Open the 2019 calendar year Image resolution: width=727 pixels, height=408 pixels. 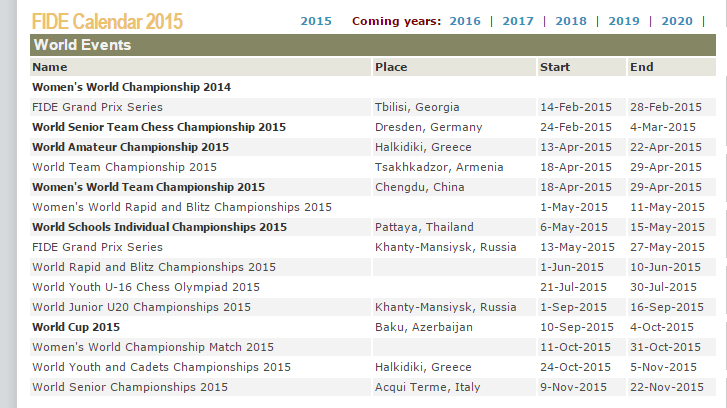click(x=624, y=21)
